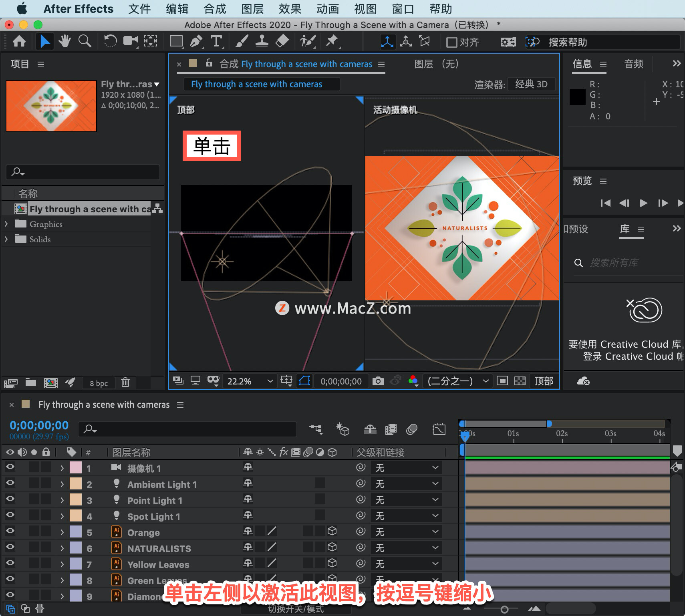Switch to the 音频 tab
Image resolution: width=685 pixels, height=616 pixels.
(634, 64)
